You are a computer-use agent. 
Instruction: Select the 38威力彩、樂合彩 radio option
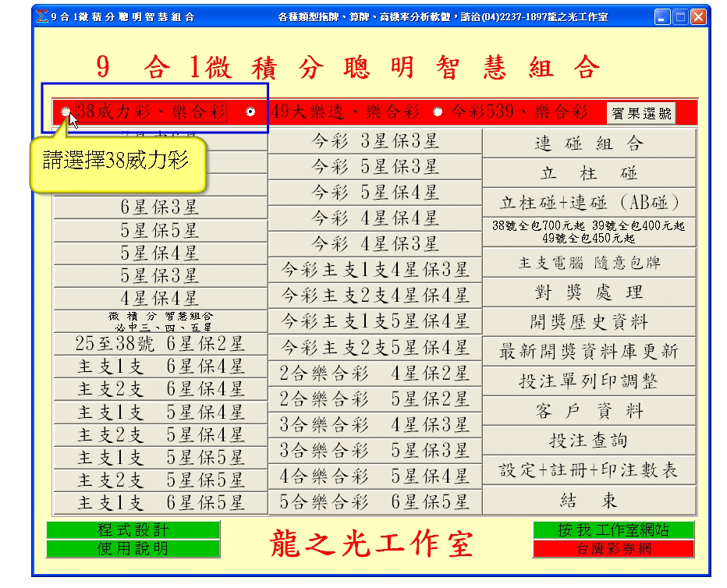coord(66,112)
